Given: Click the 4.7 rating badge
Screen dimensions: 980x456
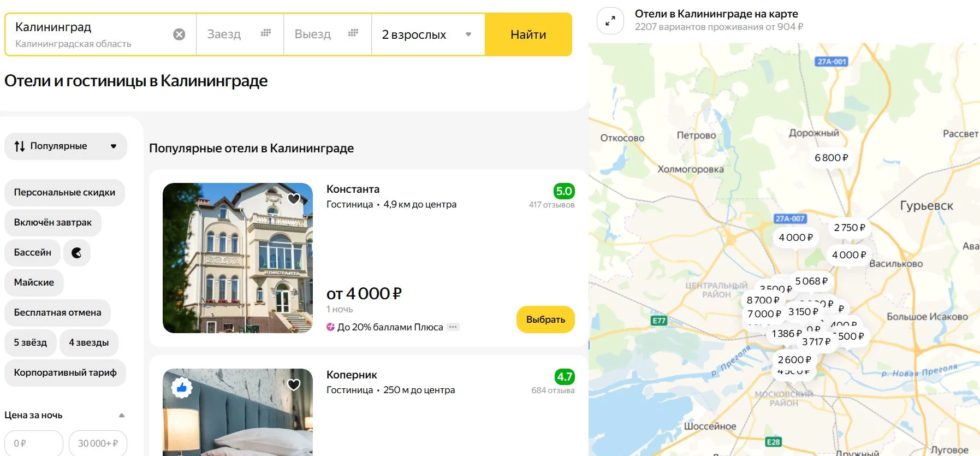Looking at the screenshot, I should (x=565, y=377).
